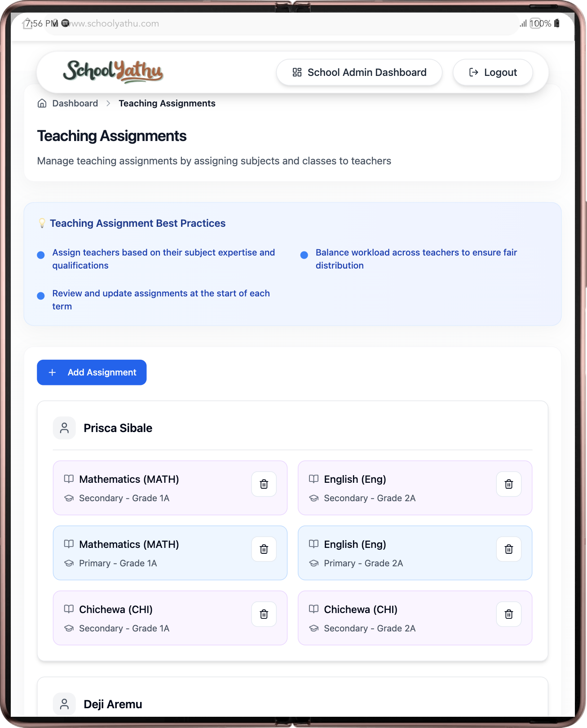Image resolution: width=587 pixels, height=728 pixels.
Task: Select the Prisca Sibale teacher name
Action: (x=118, y=428)
